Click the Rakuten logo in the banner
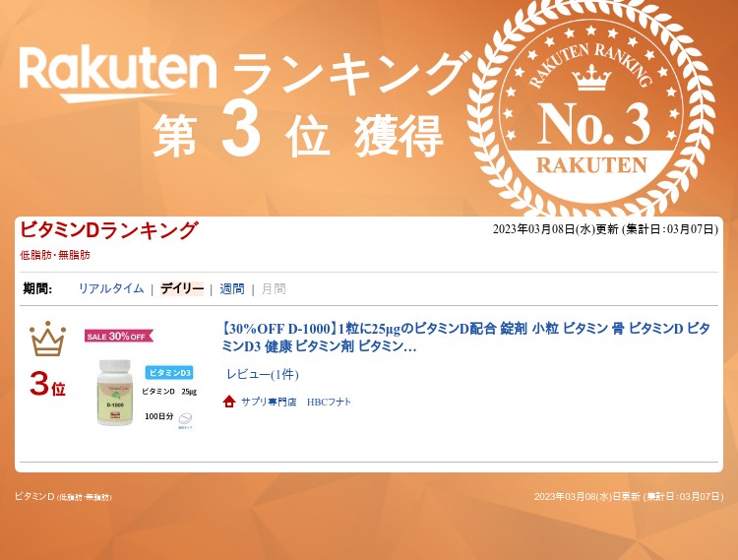 (118, 73)
